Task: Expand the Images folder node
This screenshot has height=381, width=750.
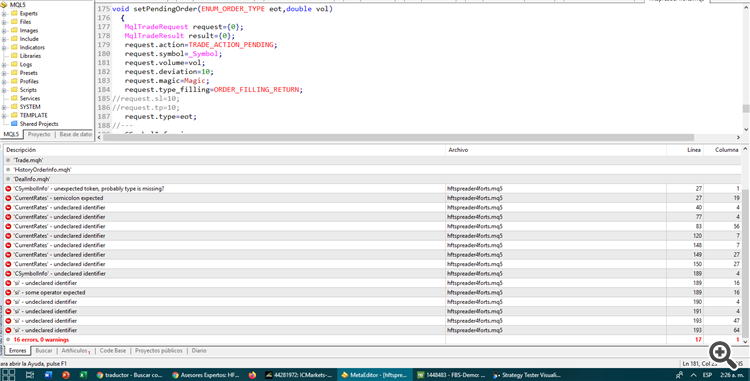Action: (4, 31)
